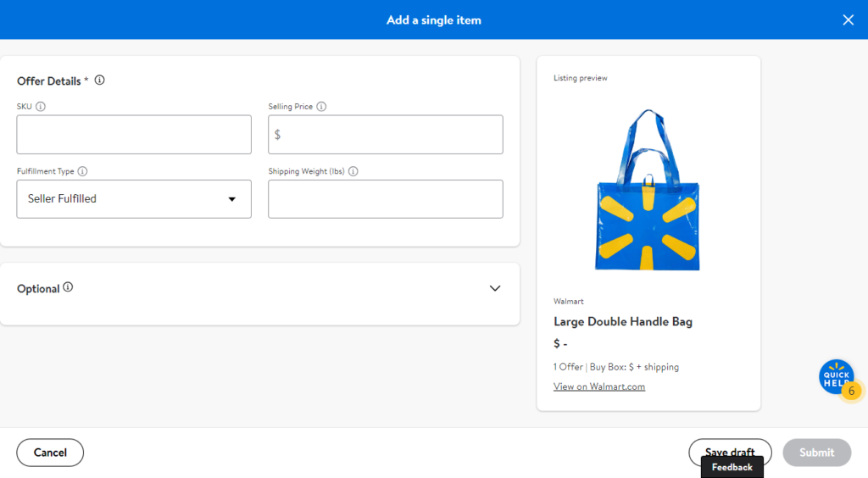Click the Large Double Handle Bag title
868x478 pixels.
coord(623,321)
